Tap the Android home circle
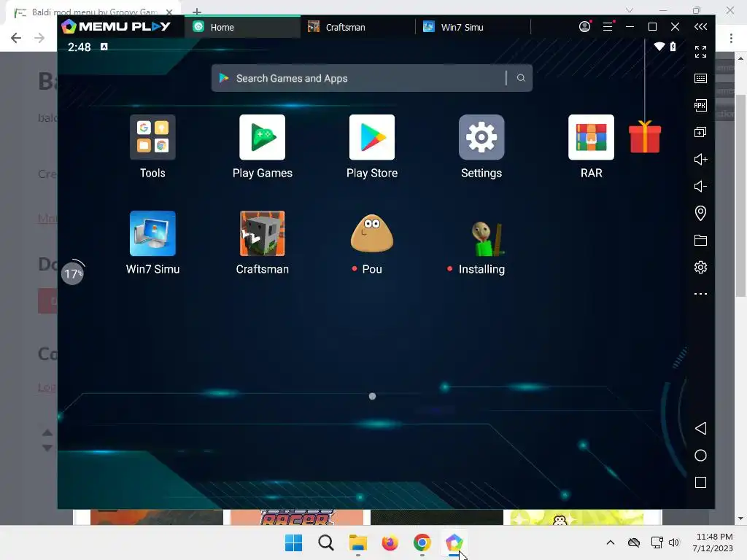This screenshot has height=560, width=747. 700,455
